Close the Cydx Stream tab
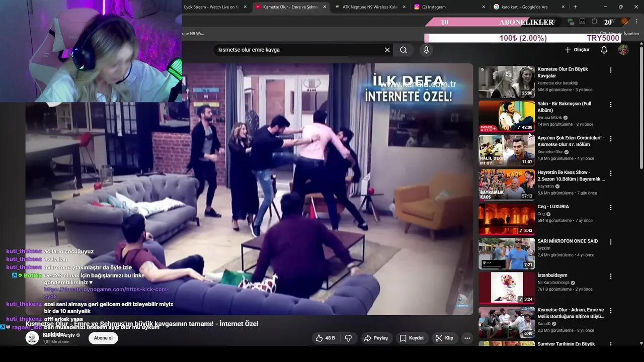Screen dimensions: 644x362 245,7
